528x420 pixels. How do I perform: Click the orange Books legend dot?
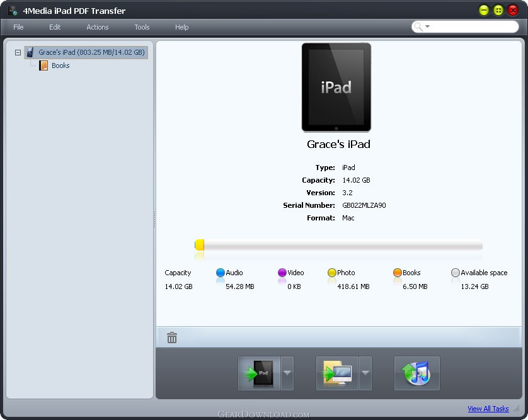coord(398,273)
